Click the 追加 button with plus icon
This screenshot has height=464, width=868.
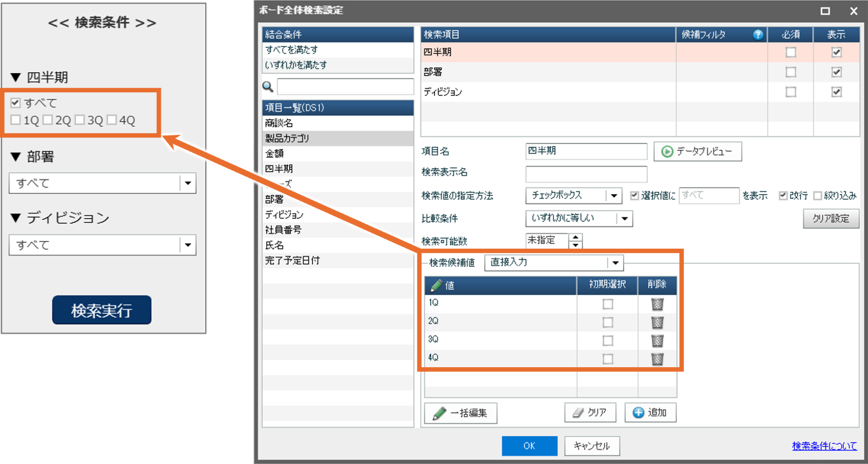click(650, 412)
